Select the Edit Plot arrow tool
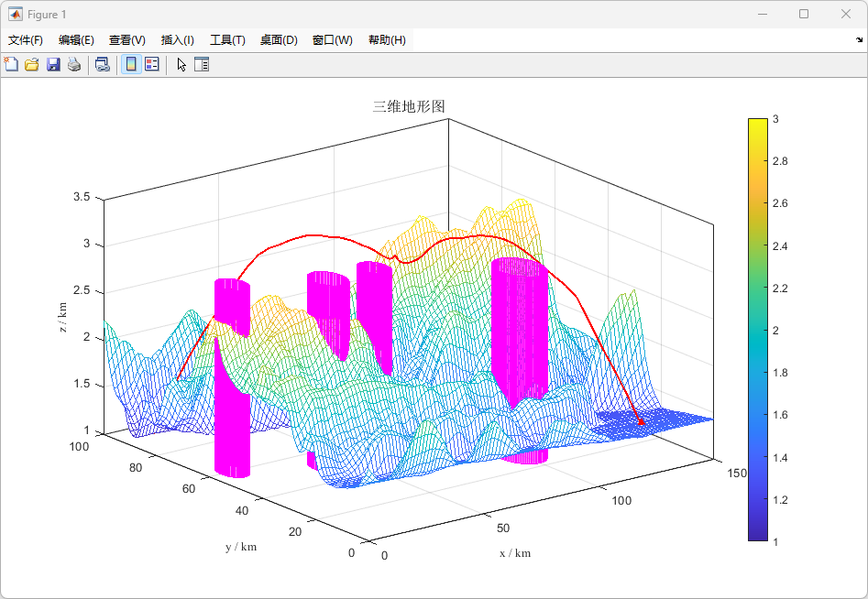The width and height of the screenshot is (868, 599). [x=181, y=64]
